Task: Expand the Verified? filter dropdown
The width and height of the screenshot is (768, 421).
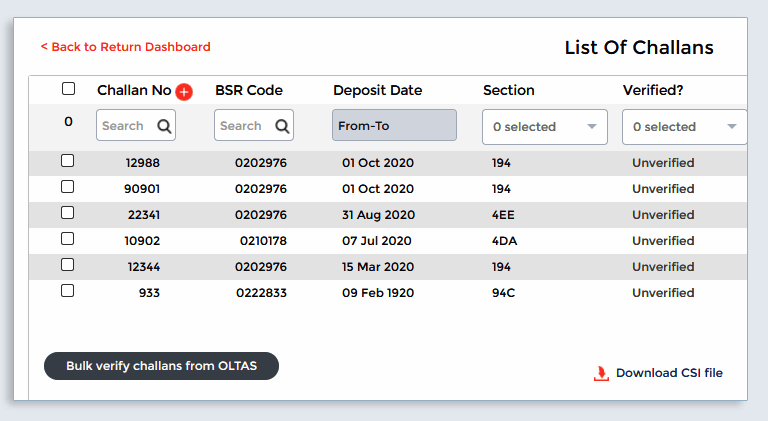Action: point(684,127)
